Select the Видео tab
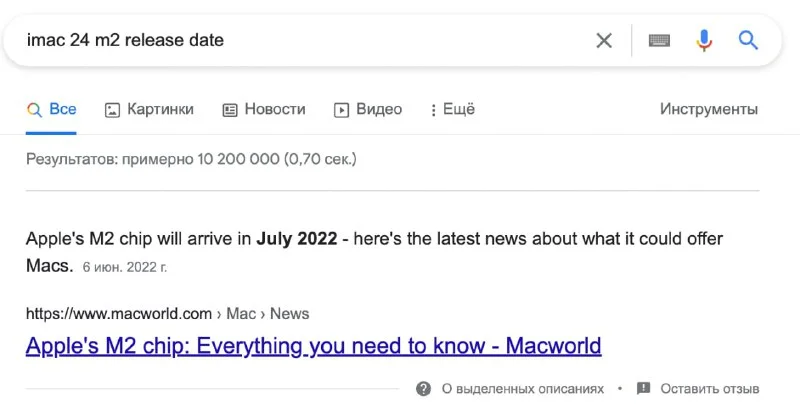The width and height of the screenshot is (800, 414). coord(368,109)
